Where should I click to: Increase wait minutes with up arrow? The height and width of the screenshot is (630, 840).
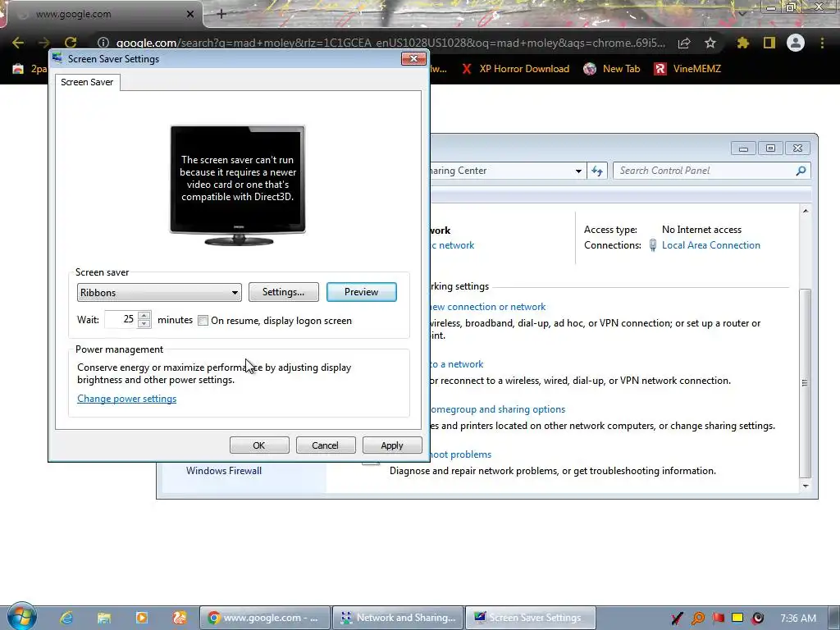pyautogui.click(x=144, y=315)
